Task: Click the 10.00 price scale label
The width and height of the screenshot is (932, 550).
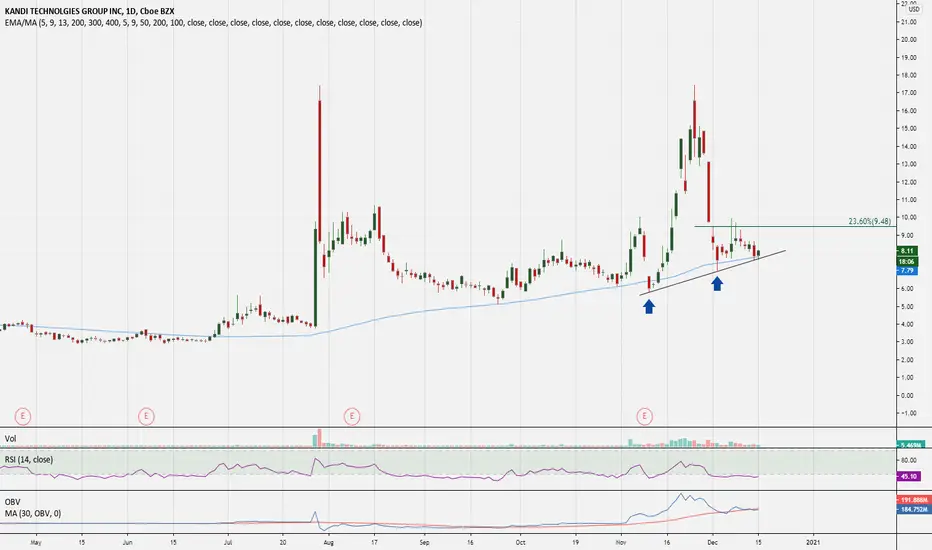Action: [908, 218]
